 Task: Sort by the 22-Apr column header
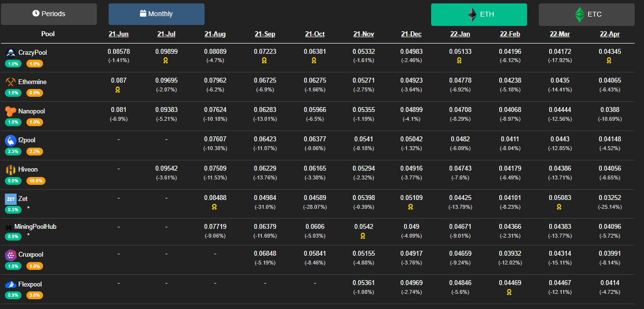610,34
